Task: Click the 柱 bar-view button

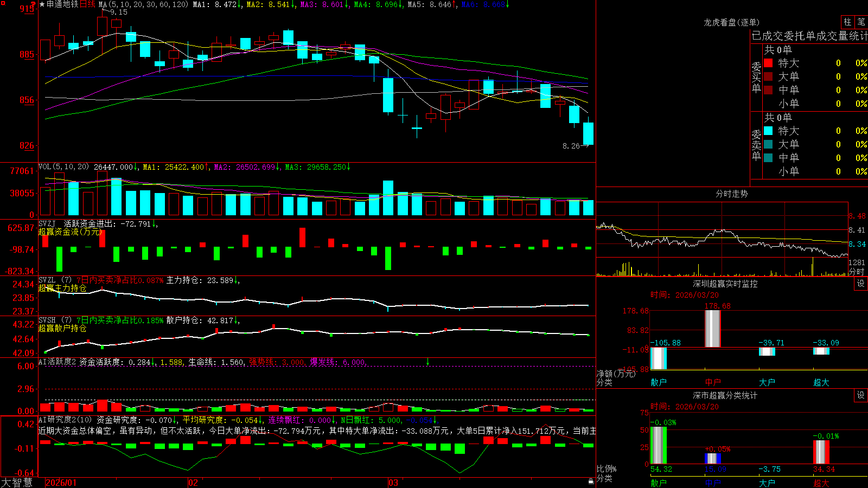Action: coord(847,22)
